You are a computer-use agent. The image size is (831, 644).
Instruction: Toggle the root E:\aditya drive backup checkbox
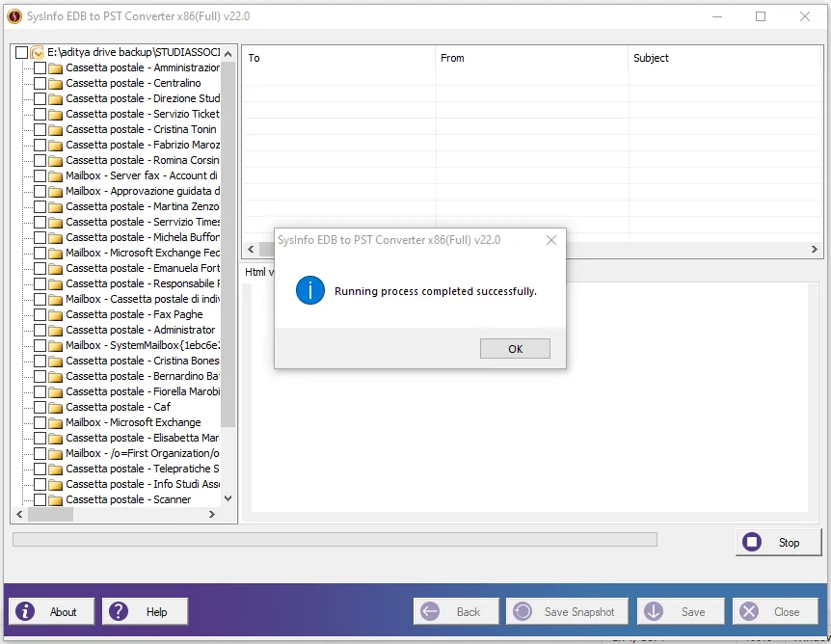(22, 52)
